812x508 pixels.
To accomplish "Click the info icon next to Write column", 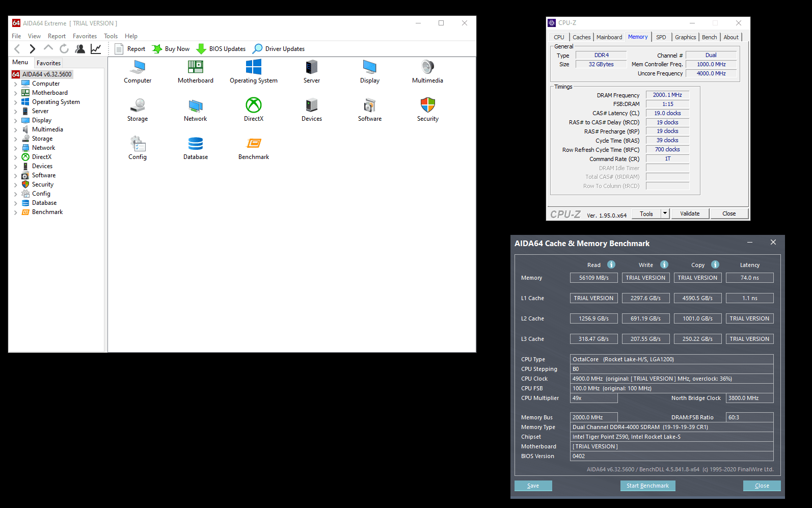I will coord(664,264).
